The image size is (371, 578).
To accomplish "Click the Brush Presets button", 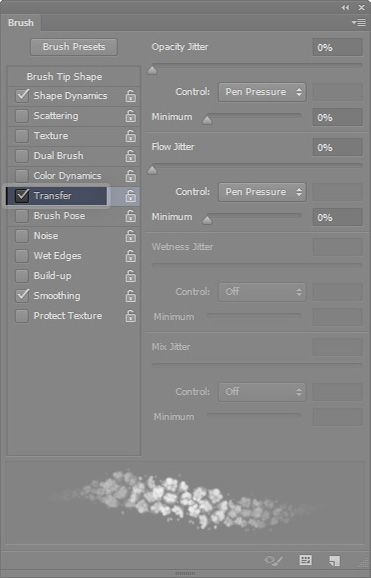I will pyautogui.click(x=74, y=47).
